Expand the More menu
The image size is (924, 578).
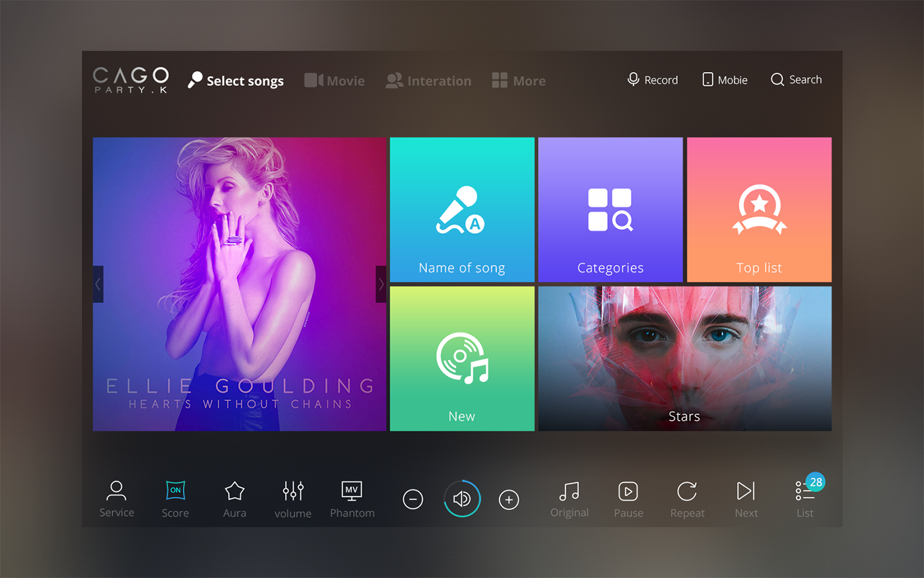[519, 81]
